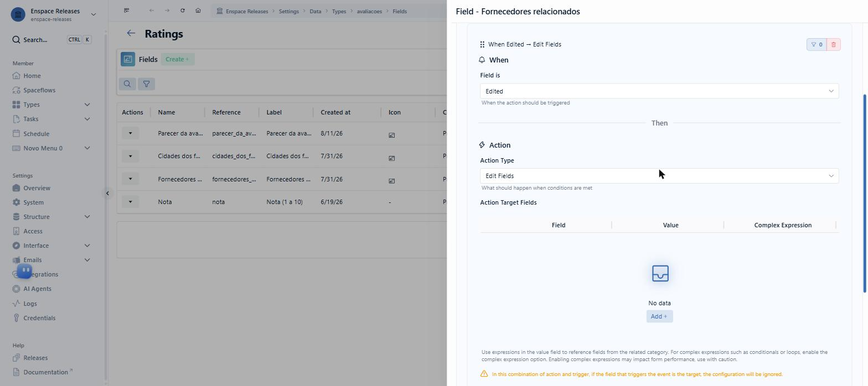The height and width of the screenshot is (386, 868).
Task: Click the Interface sidebar icon
Action: click(16, 246)
